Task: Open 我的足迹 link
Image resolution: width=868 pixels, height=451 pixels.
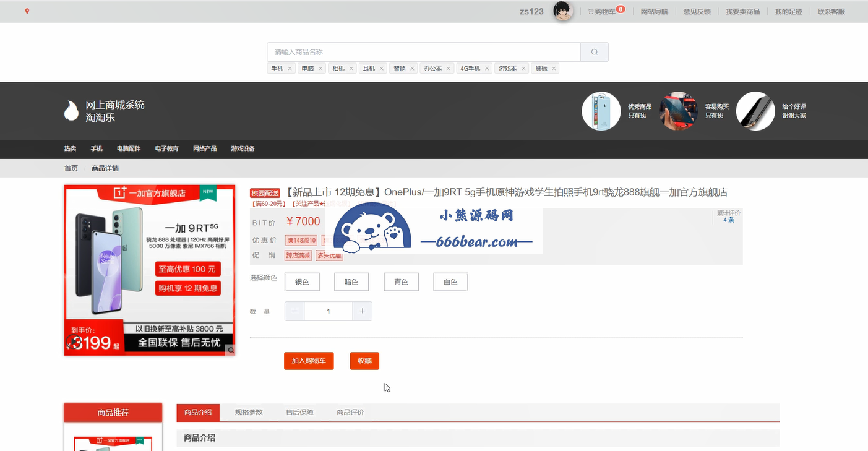Action: pos(789,12)
